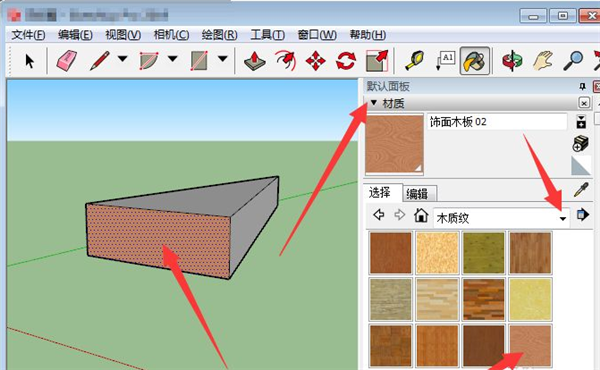Viewport: 600px width, 370px height.
Task: Pick the Sample Paint eyedropper
Action: pos(581,190)
